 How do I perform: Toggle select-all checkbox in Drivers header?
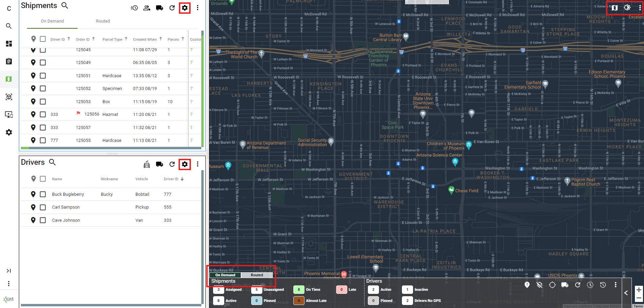43,179
